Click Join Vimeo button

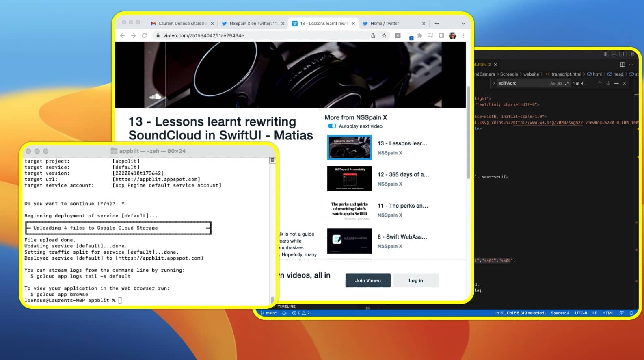tap(368, 280)
